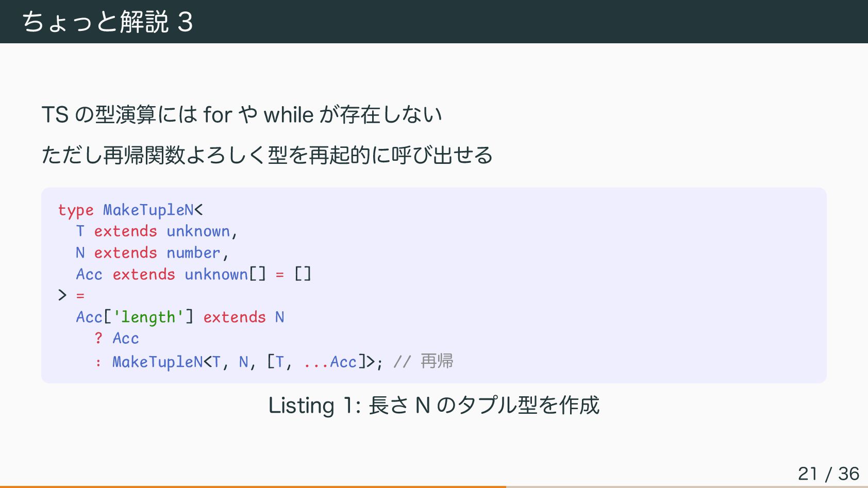Click the "? Acc" ternary branch line

(116, 339)
